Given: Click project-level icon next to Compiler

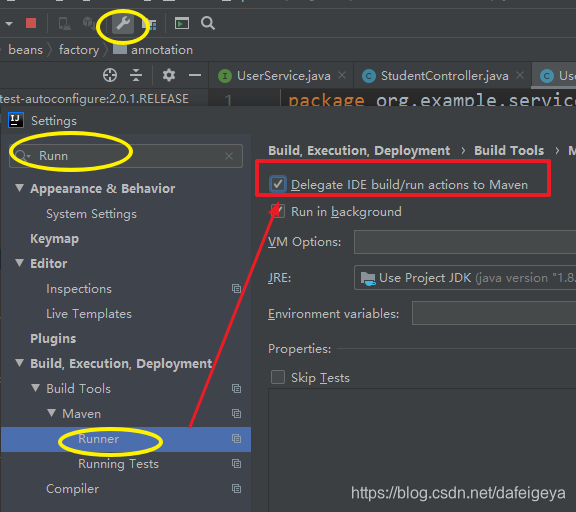Looking at the screenshot, I should tap(237, 488).
